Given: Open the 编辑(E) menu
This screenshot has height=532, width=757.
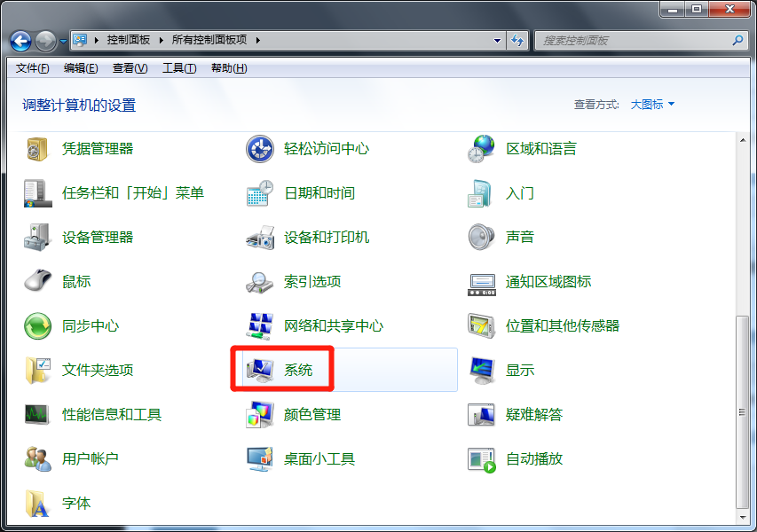Looking at the screenshot, I should [x=81, y=68].
